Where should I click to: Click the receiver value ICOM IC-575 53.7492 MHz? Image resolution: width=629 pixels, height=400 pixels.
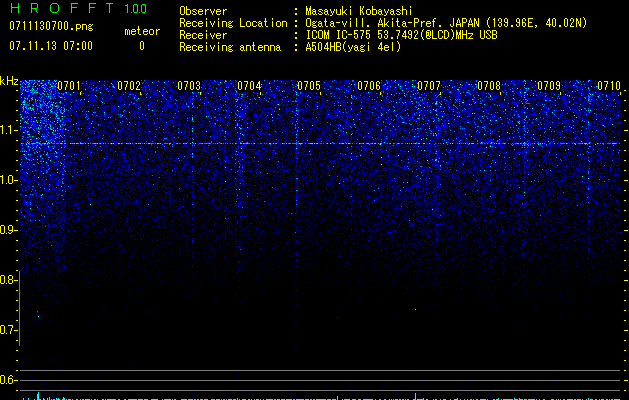pos(401,35)
